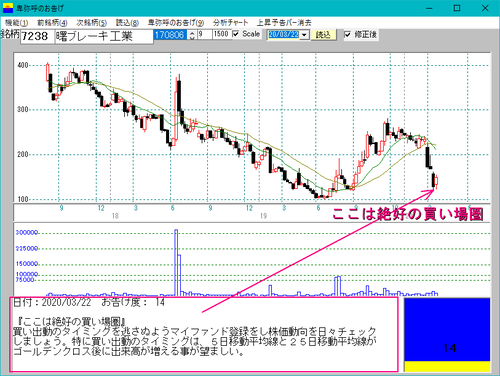The image size is (500, 376).
Task: Minimize the window
Action: pyautogui.click(x=429, y=8)
